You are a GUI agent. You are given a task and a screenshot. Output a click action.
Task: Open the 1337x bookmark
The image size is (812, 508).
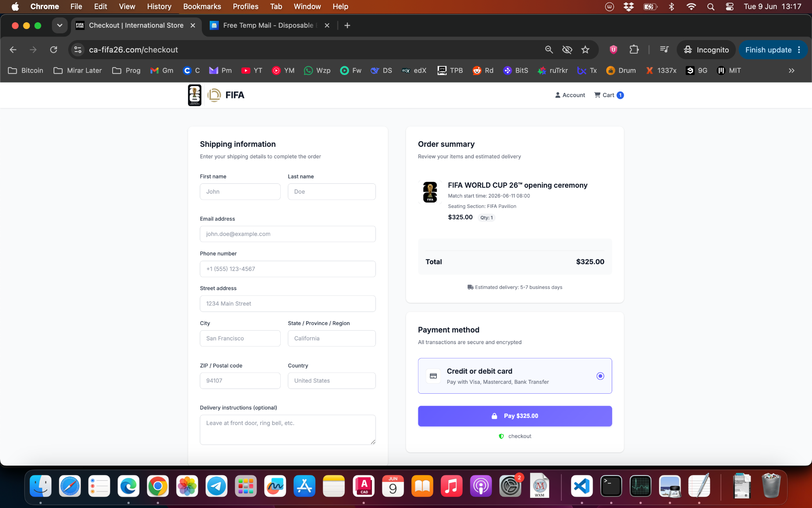pos(661,70)
